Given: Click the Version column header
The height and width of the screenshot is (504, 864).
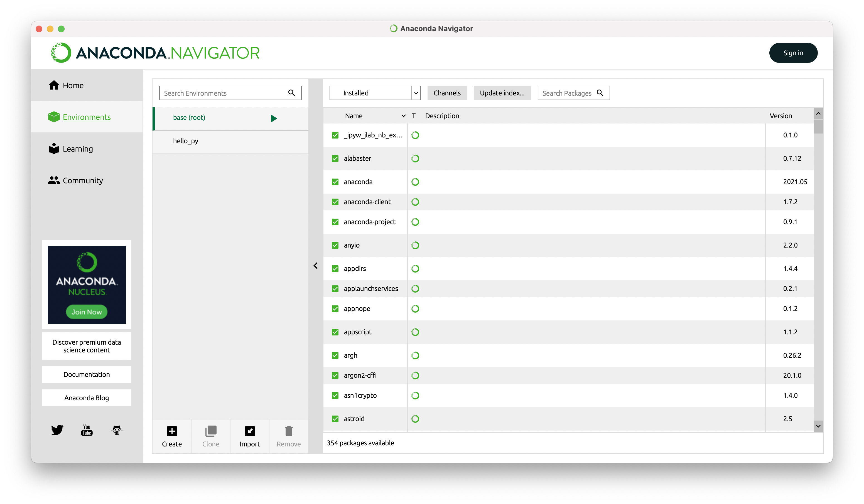Looking at the screenshot, I should pos(781,116).
